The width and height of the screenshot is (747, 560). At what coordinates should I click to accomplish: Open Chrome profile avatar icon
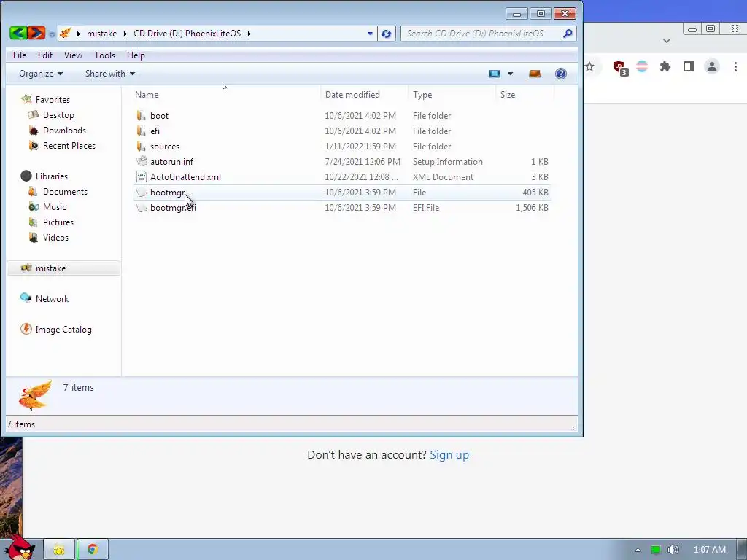pyautogui.click(x=712, y=66)
